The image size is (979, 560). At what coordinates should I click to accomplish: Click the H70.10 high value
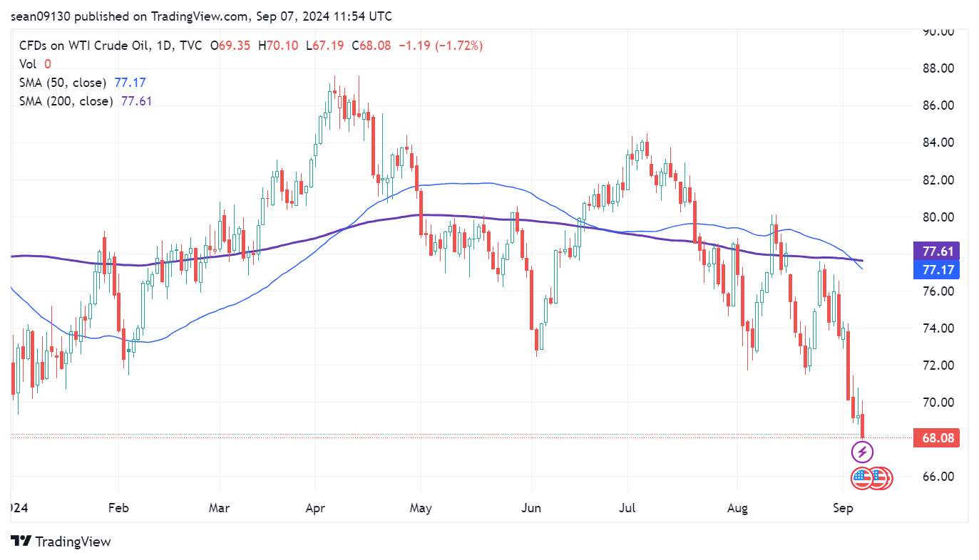(278, 46)
